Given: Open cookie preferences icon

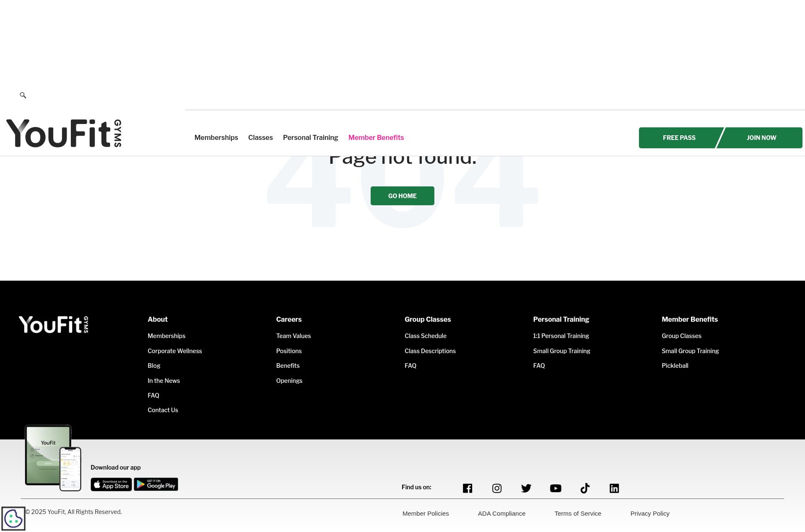Looking at the screenshot, I should (x=13, y=519).
